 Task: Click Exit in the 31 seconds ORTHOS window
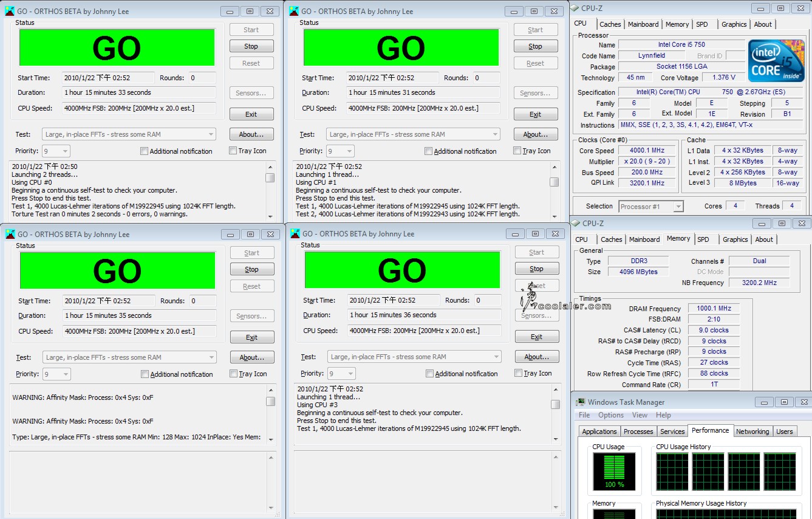536,114
